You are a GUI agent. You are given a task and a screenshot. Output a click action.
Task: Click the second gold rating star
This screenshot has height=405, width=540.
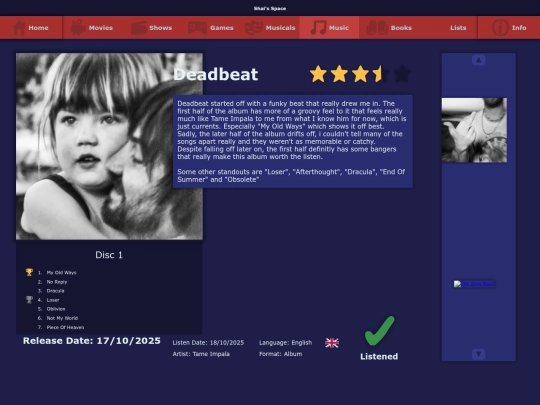click(339, 74)
